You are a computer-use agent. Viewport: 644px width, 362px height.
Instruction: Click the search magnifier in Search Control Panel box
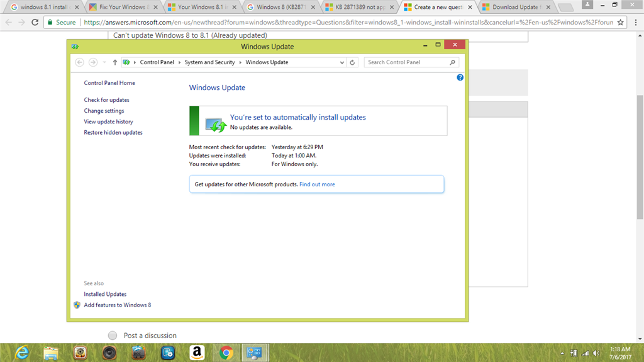[x=452, y=62]
